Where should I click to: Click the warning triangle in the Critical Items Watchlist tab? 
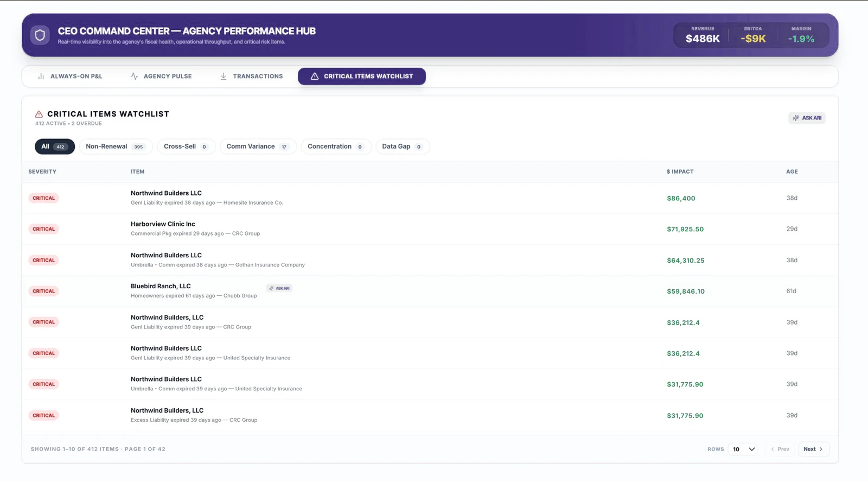click(315, 77)
